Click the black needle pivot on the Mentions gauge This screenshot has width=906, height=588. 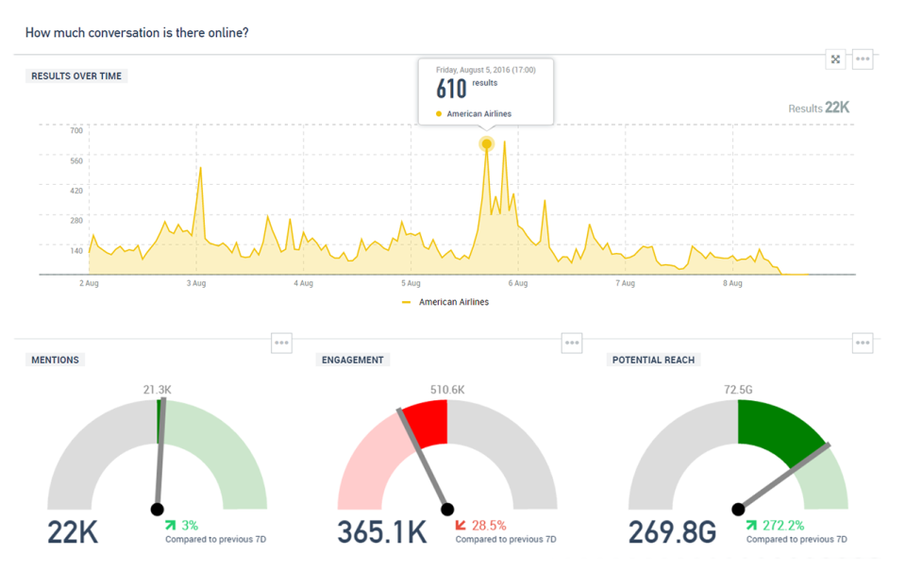coord(157,508)
